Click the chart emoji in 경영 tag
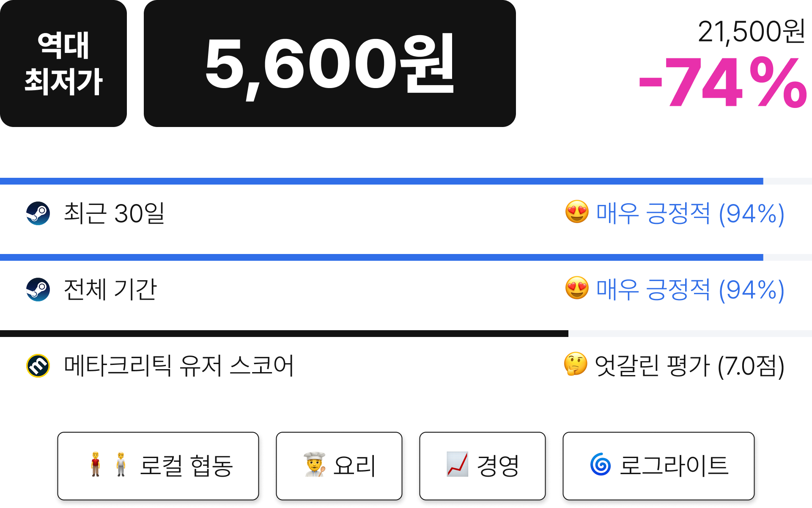This screenshot has width=812, height=508. (458, 464)
